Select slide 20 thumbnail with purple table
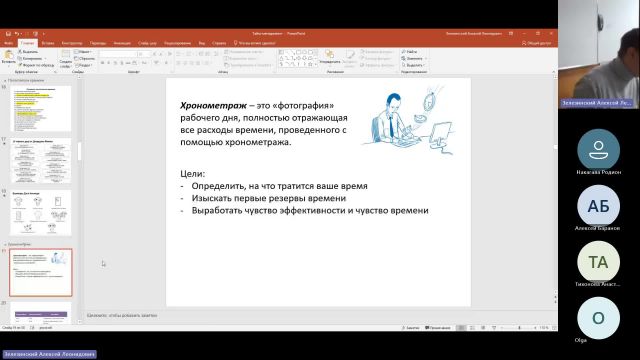640x360 pixels. (41, 313)
